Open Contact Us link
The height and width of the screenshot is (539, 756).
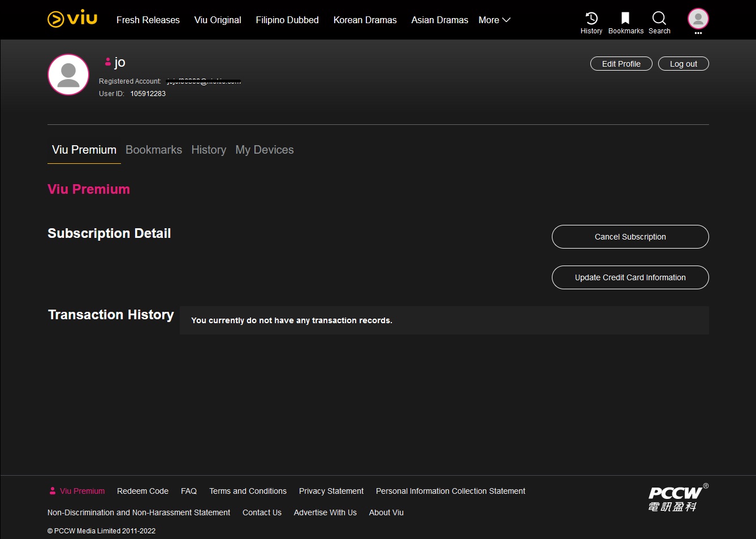tap(262, 512)
